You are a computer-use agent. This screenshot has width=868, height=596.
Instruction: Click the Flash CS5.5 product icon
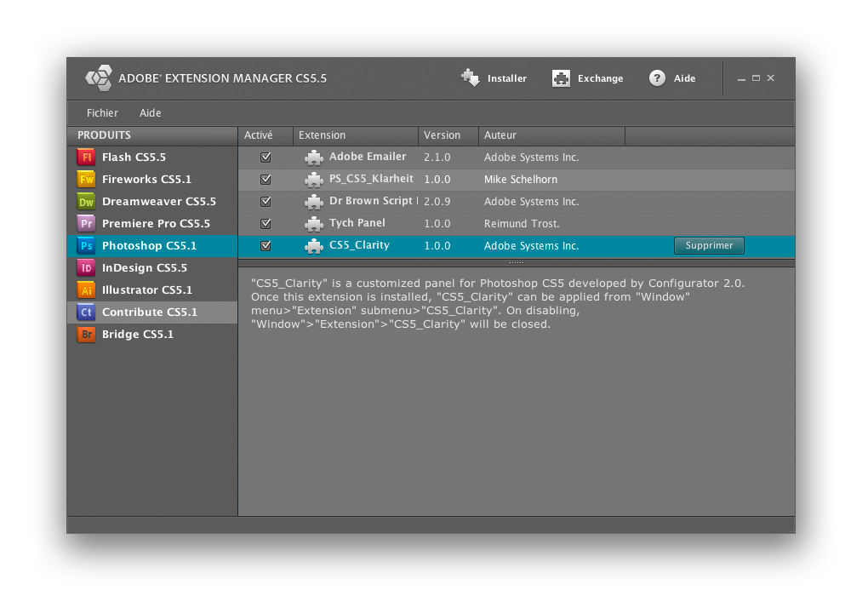(86, 158)
